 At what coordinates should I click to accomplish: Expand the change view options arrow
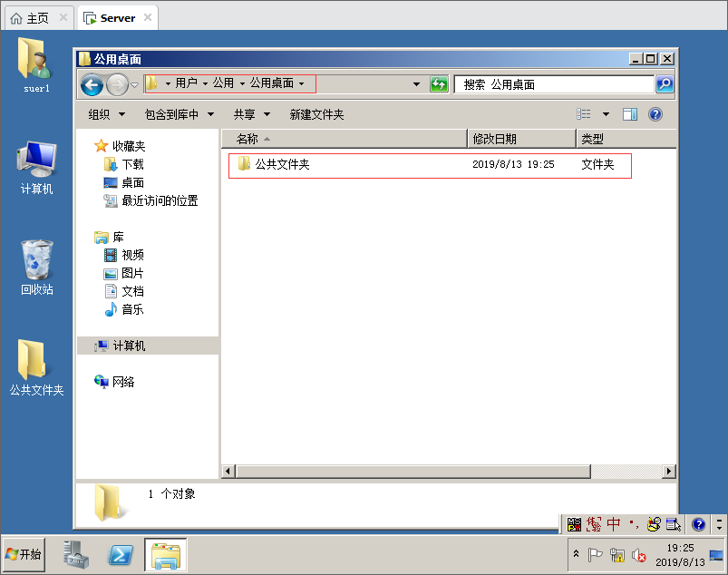point(606,114)
